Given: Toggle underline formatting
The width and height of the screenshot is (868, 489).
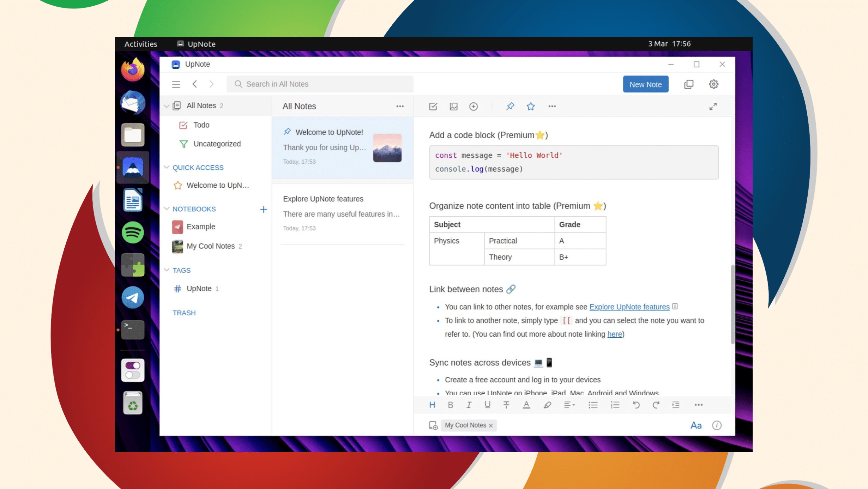Looking at the screenshot, I should (487, 405).
